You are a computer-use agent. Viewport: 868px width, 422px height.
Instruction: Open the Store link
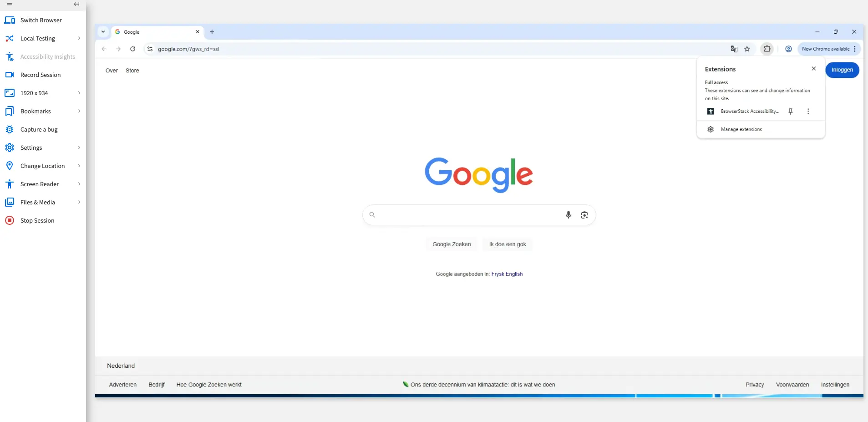point(132,71)
